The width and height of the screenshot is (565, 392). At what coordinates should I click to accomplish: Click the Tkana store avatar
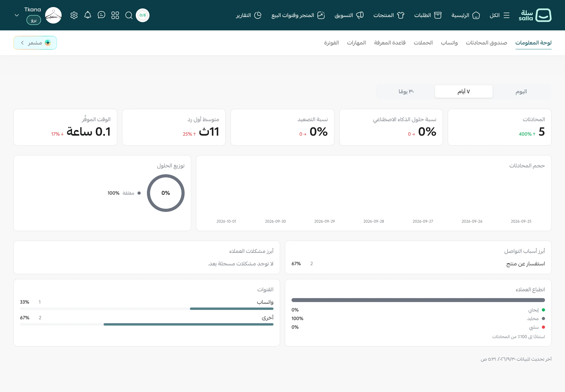[53, 15]
